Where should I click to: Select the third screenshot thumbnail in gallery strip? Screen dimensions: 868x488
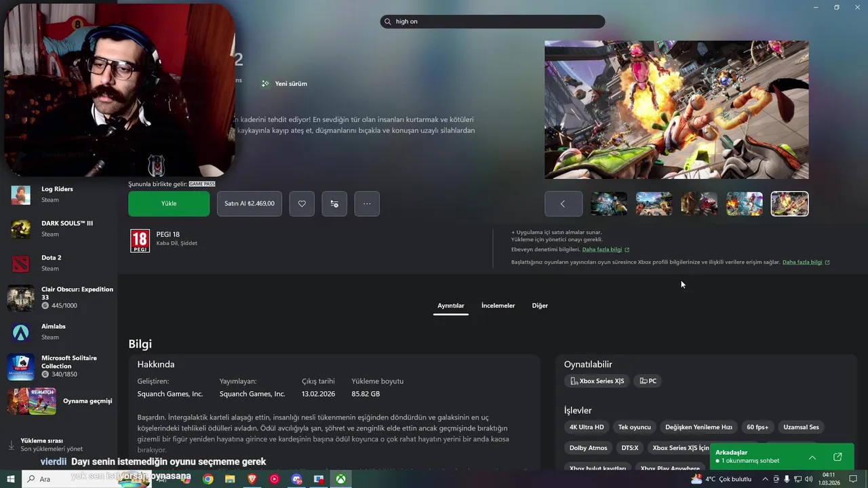tap(699, 204)
